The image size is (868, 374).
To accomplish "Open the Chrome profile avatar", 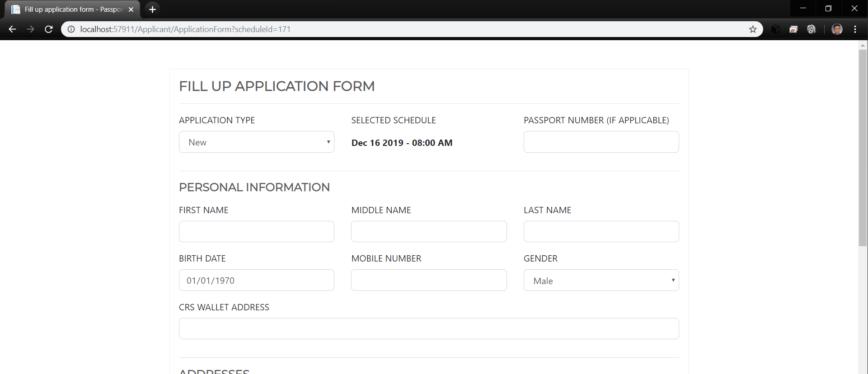I will (837, 29).
